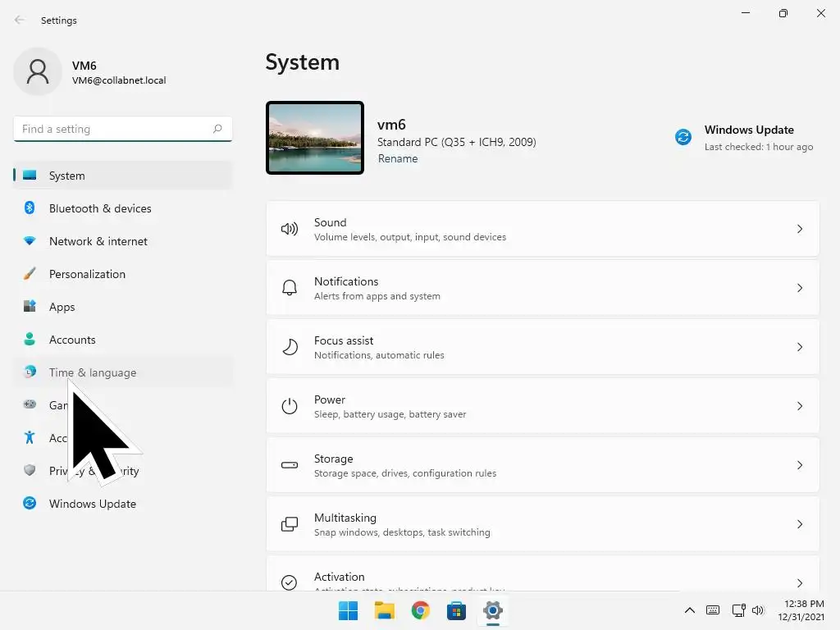Go back with the back arrow
Viewport: 840px width, 630px height.
point(20,20)
